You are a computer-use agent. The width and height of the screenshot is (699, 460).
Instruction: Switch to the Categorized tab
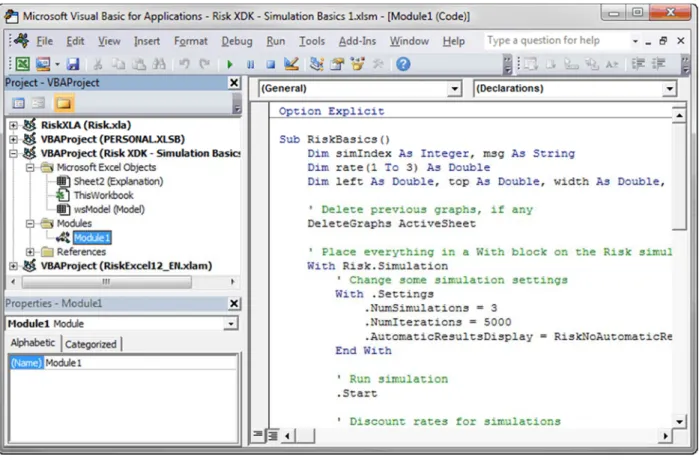point(91,344)
